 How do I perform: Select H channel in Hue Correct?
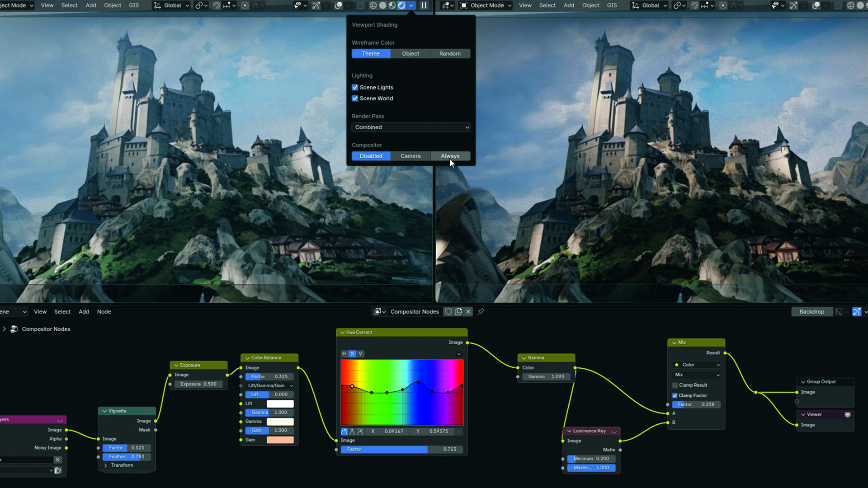pos(344,354)
